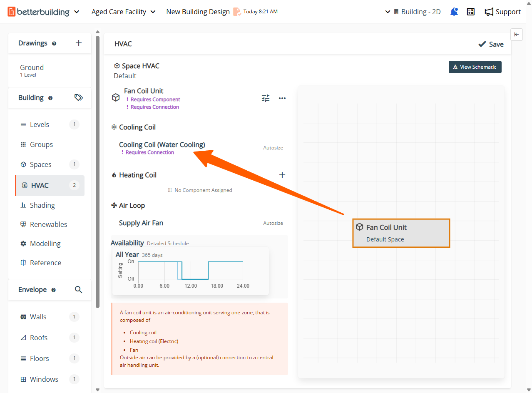
Task: Open Envelope search magnifier icon
Action: (78, 289)
